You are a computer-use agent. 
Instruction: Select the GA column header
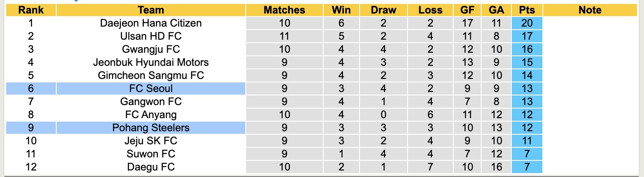497,10
